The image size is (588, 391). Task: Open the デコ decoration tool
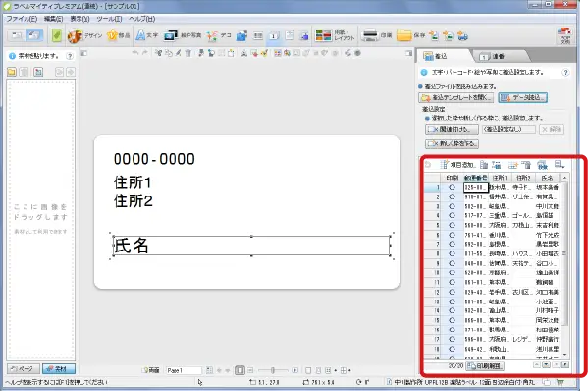(x=219, y=36)
